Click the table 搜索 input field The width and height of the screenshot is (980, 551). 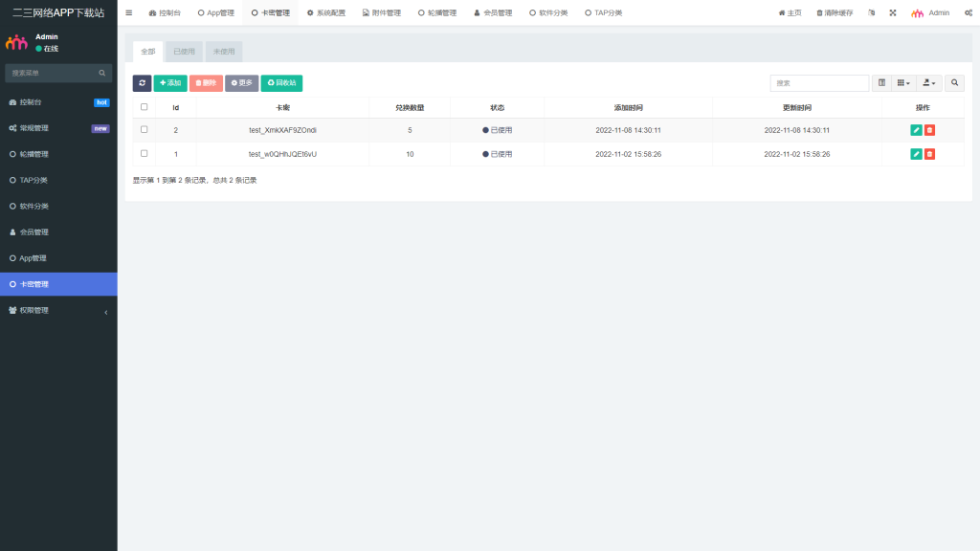819,83
